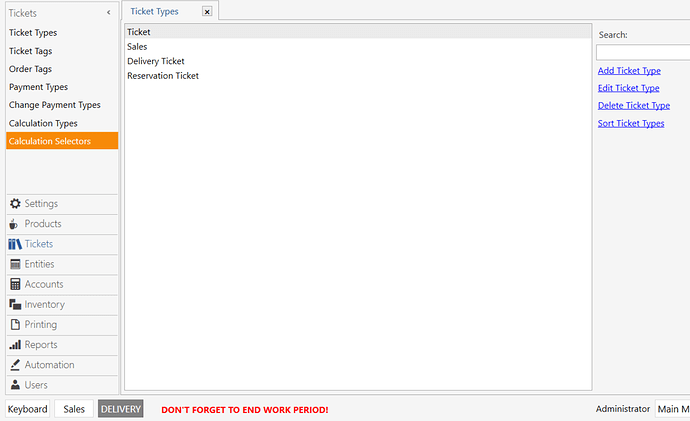
Task: Click the Settings gear icon
Action: pos(15,204)
